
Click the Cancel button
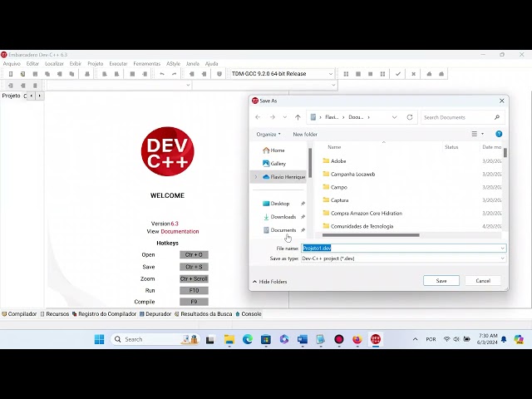[x=483, y=281]
